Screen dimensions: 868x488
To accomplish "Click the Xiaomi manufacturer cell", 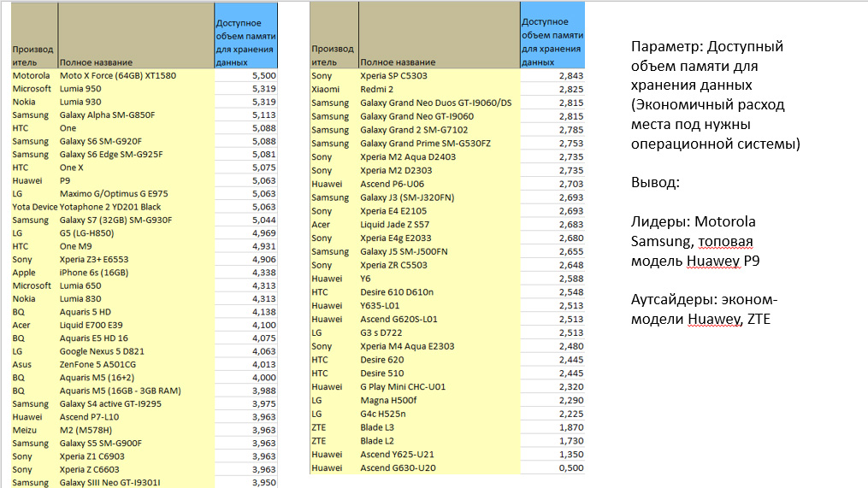I will click(x=334, y=89).
